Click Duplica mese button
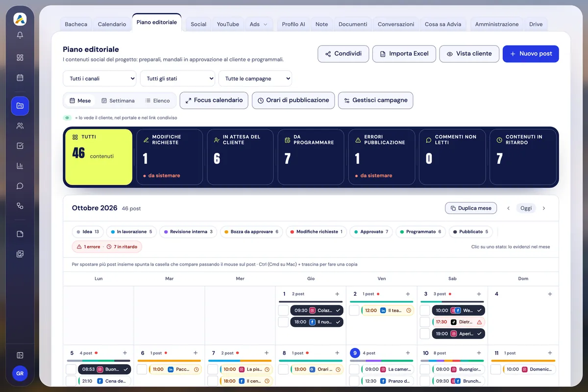588x392 pixels. [x=471, y=208]
